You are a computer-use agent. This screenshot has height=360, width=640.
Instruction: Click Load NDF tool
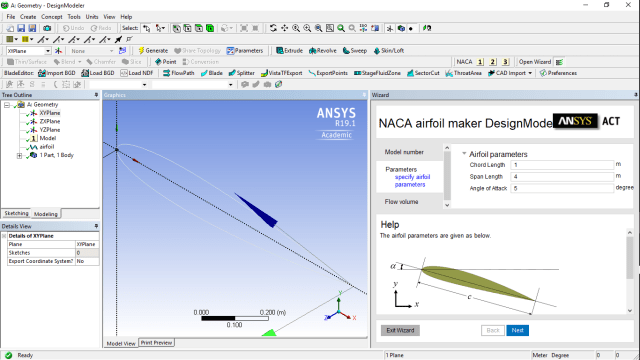point(136,73)
